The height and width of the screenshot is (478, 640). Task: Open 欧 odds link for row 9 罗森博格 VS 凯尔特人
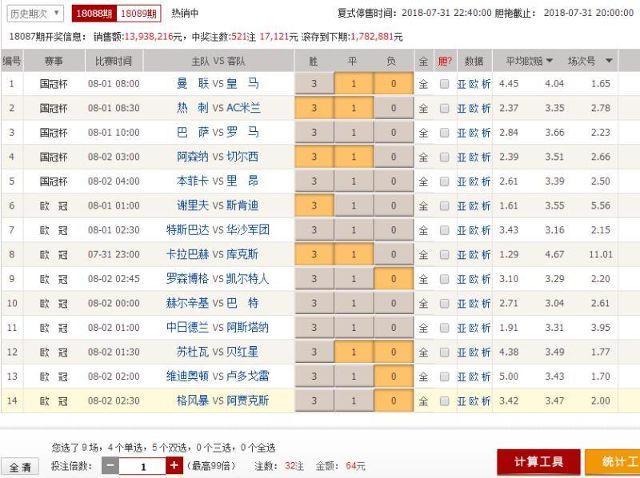click(474, 279)
